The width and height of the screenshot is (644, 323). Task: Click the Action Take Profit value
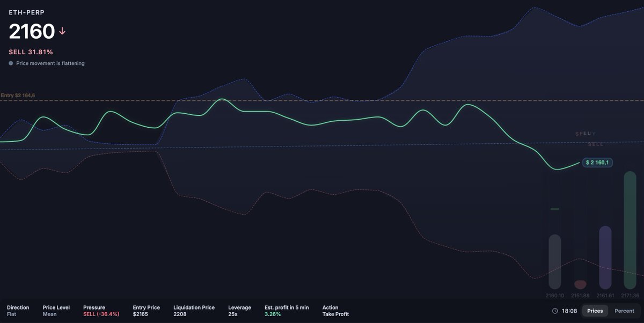(335, 314)
